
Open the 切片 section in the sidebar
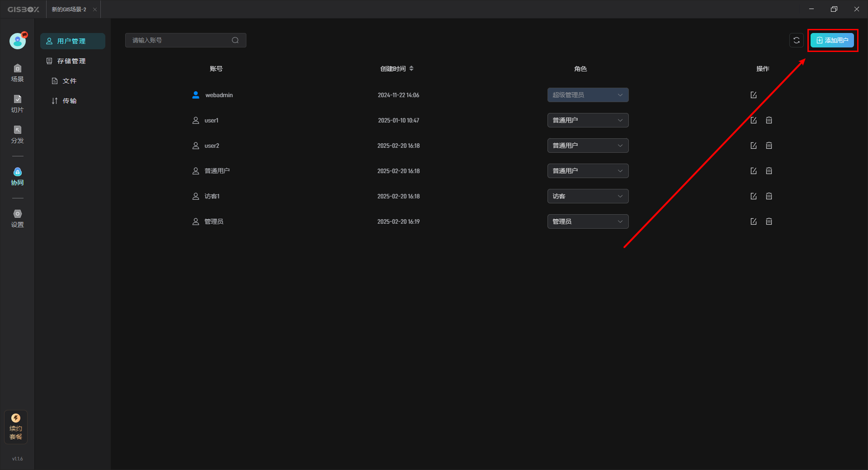17,104
